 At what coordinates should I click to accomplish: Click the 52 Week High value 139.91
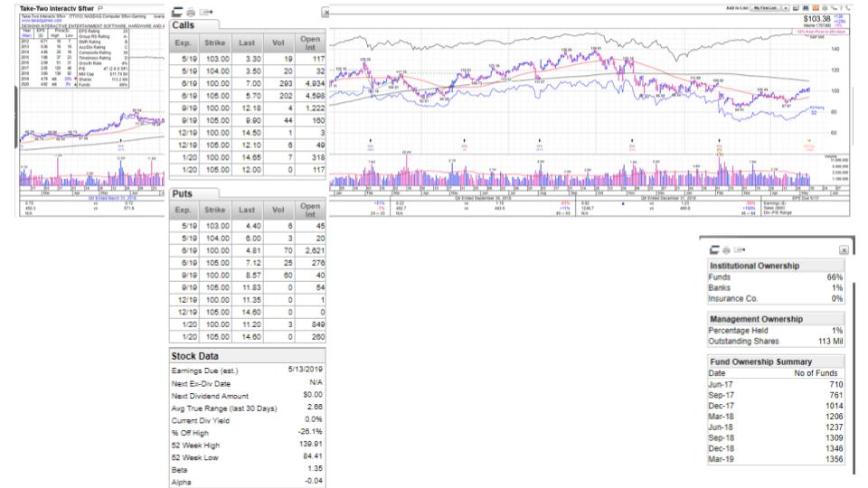[x=311, y=444]
